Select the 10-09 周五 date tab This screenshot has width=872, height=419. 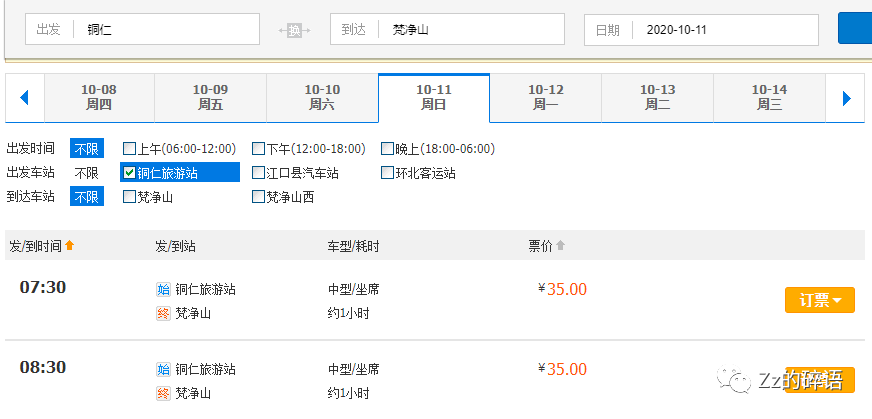point(210,98)
